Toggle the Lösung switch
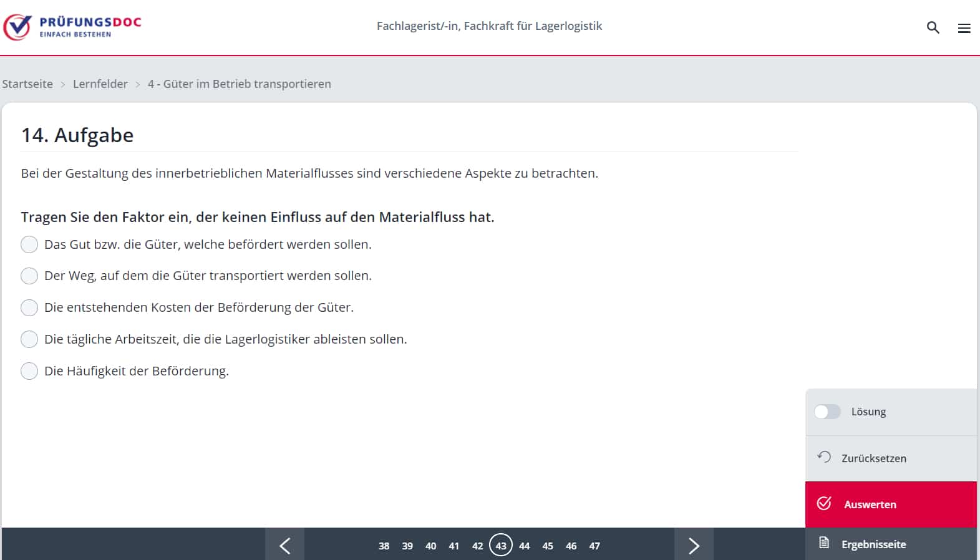Viewport: 980px width, 560px height. click(827, 412)
